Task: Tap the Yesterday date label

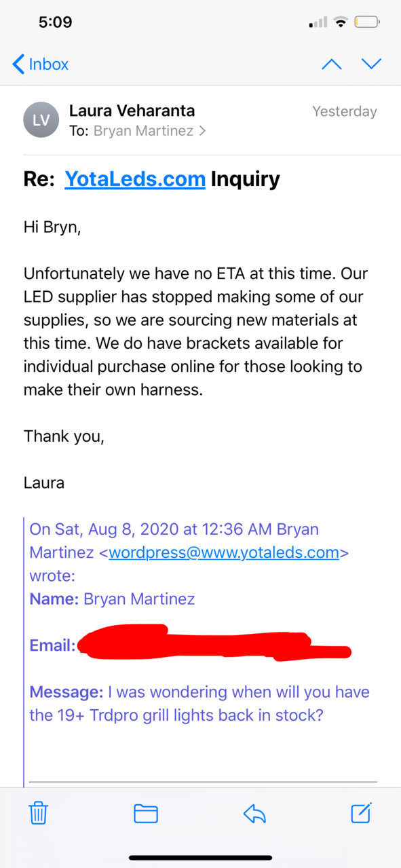Action: (345, 111)
